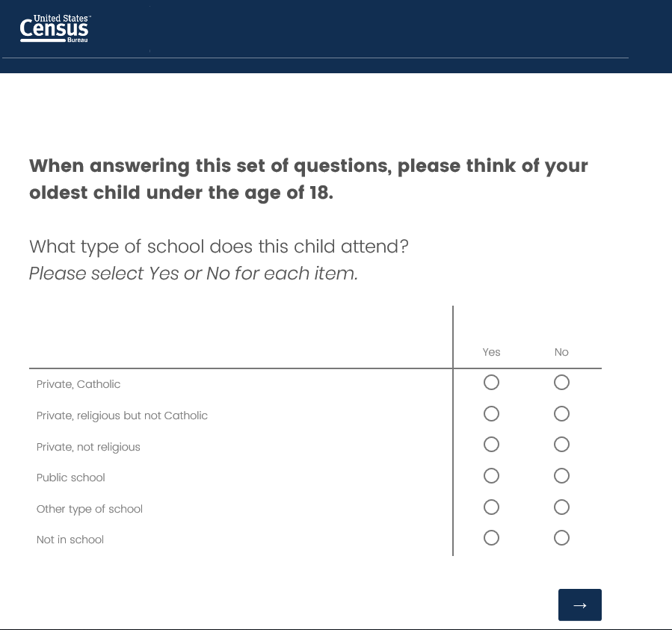The width and height of the screenshot is (672, 630).
Task: Click the Public school row label
Action: [71, 478]
